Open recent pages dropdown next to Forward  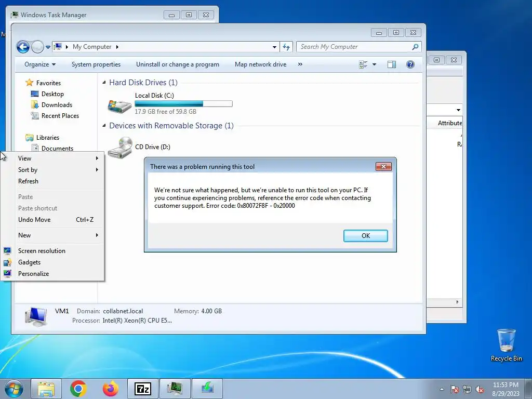(48, 47)
